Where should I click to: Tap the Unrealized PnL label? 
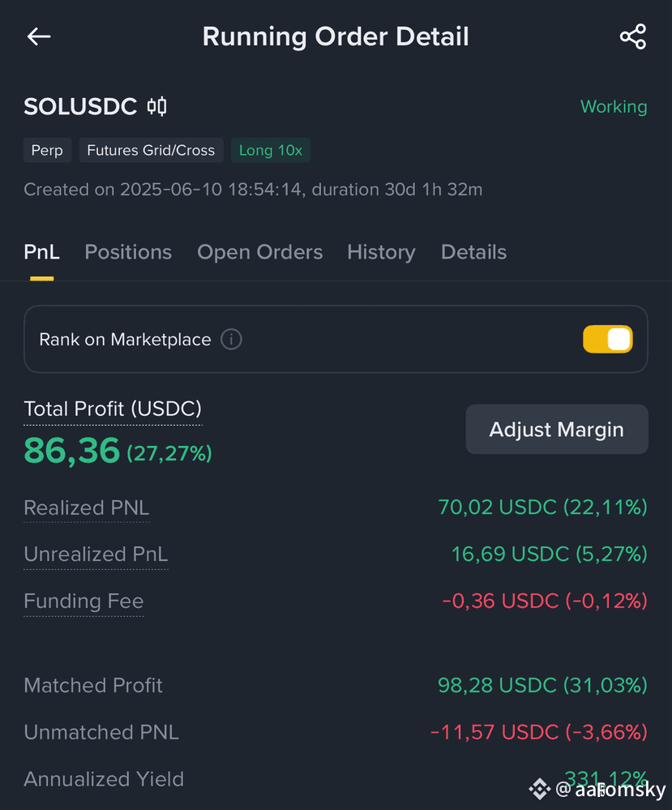(96, 555)
